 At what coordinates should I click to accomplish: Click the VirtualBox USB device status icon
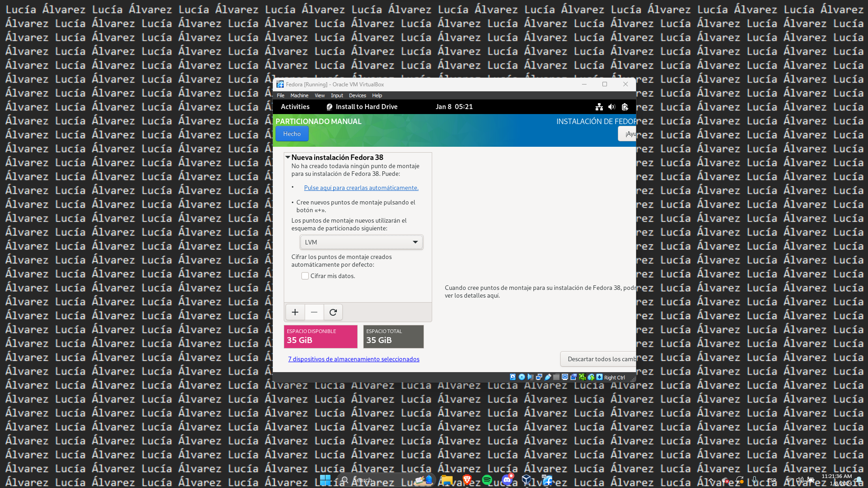(548, 377)
